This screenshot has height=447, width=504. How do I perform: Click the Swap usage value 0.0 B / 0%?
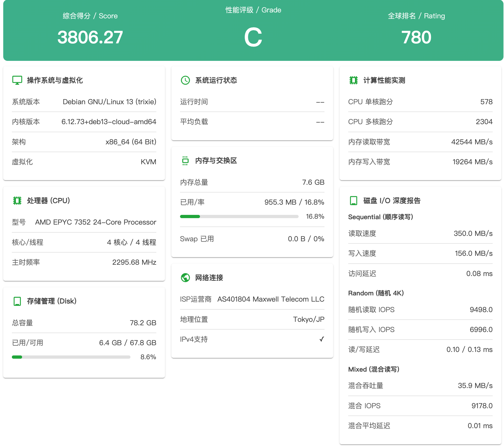point(306,239)
